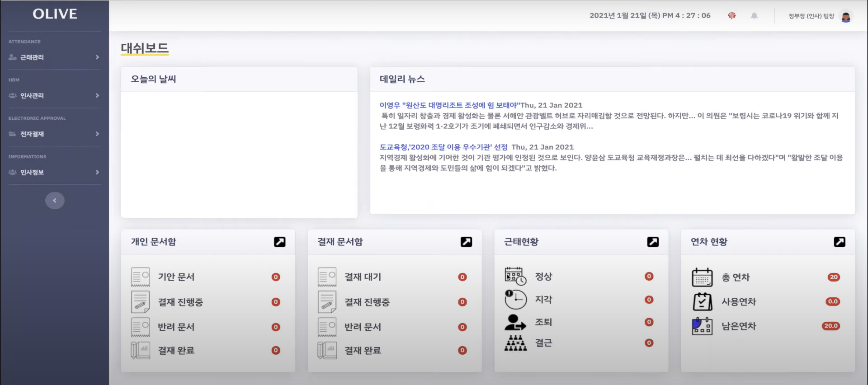Open the 이영우 원산도 대명리조트 news link
This screenshot has width=868, height=385.
click(449, 105)
